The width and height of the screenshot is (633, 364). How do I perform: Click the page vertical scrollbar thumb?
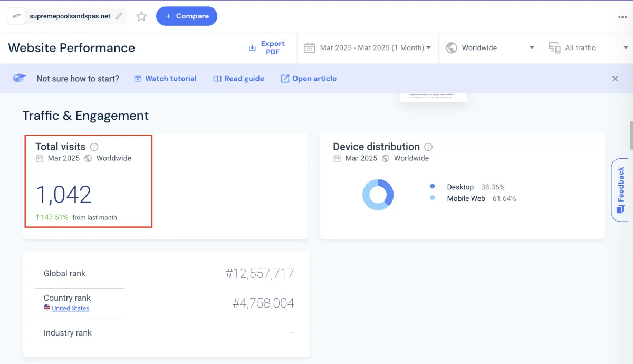631,135
